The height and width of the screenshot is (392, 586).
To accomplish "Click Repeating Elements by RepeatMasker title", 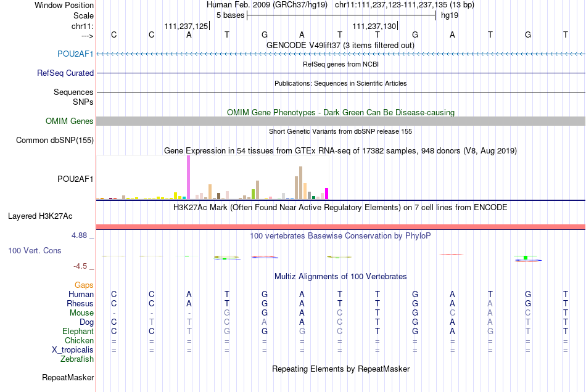I will click(340, 369).
